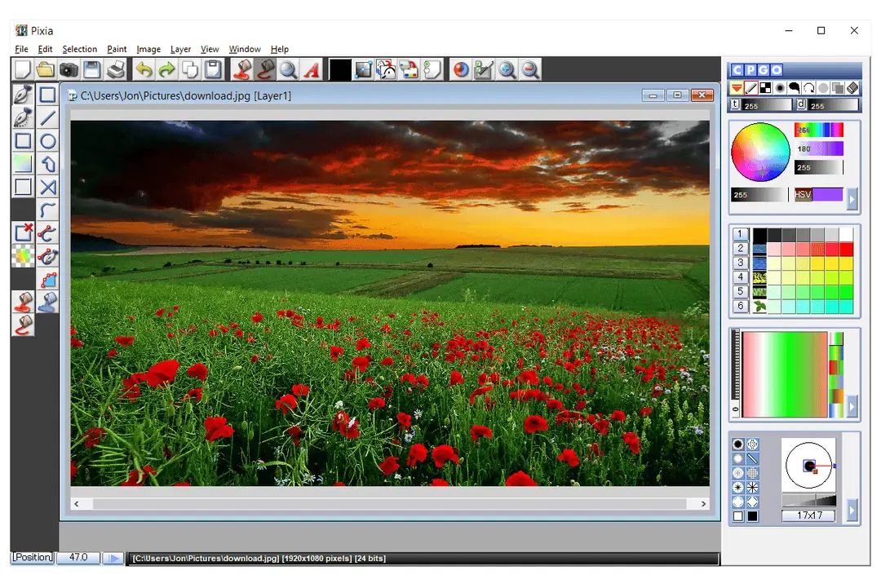Click the black foreground color box in toolbar
Image resolution: width=881 pixels, height=588 pixels.
pyautogui.click(x=340, y=69)
